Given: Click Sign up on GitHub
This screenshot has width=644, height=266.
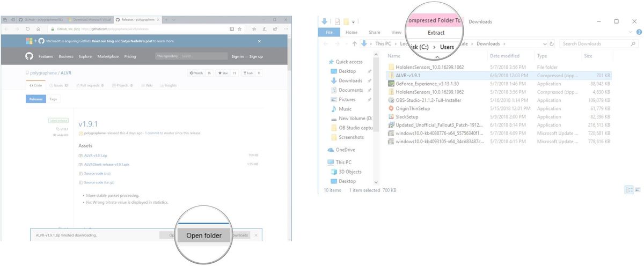Looking at the screenshot, I should [256, 56].
